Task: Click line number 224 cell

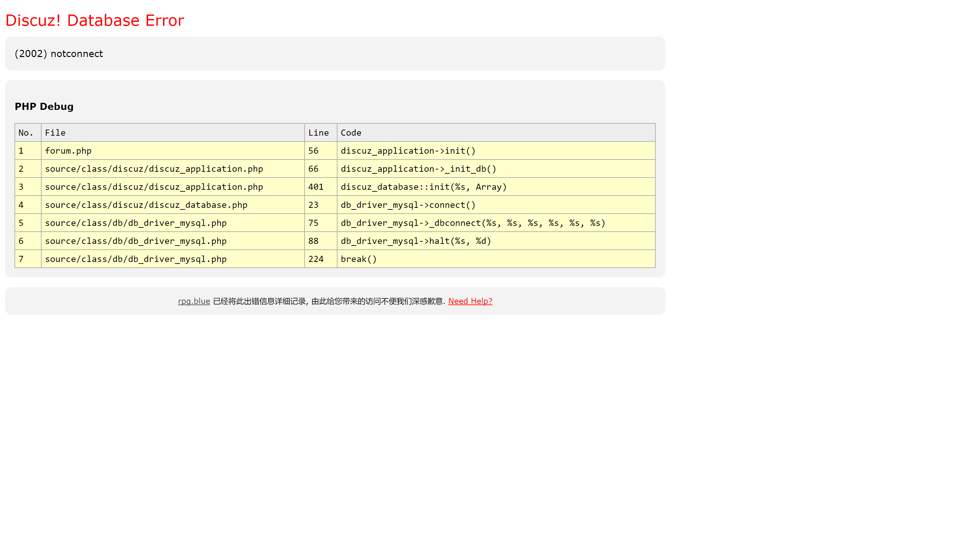Action: [321, 259]
